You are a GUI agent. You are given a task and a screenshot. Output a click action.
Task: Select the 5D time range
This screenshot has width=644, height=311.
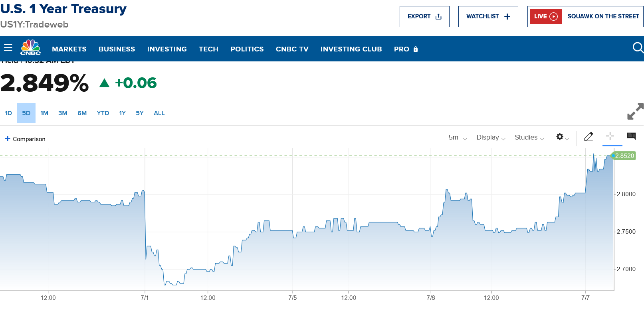26,113
